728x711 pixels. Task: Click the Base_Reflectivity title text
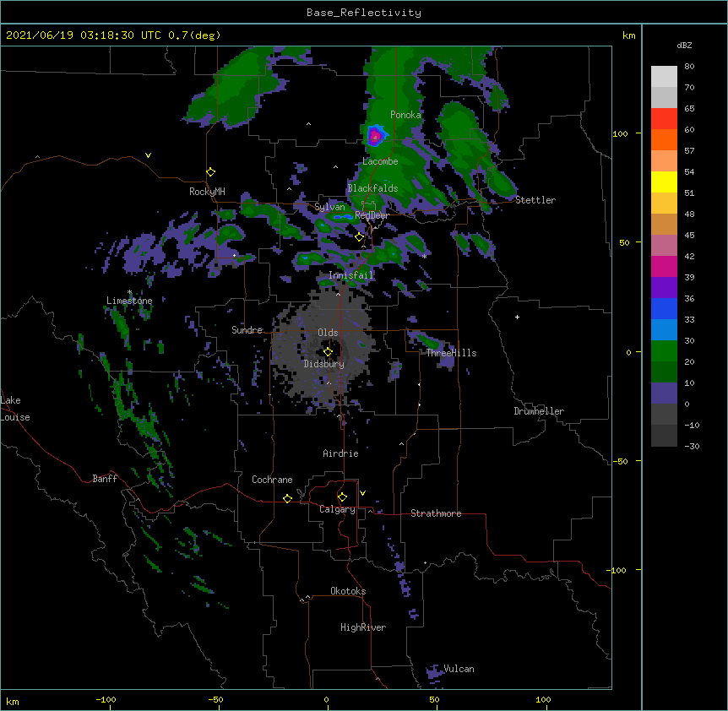point(364,13)
